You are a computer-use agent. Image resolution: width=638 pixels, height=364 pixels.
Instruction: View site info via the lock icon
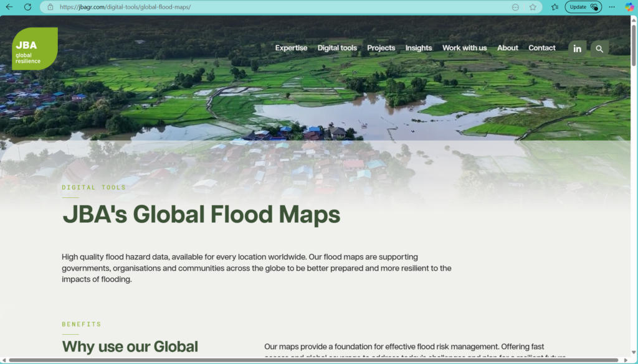[x=50, y=7]
